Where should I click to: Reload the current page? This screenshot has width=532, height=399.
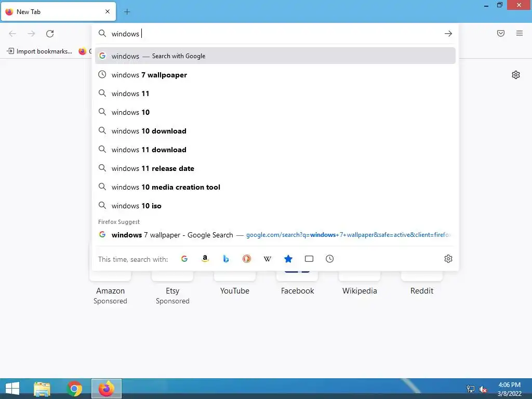click(x=50, y=34)
